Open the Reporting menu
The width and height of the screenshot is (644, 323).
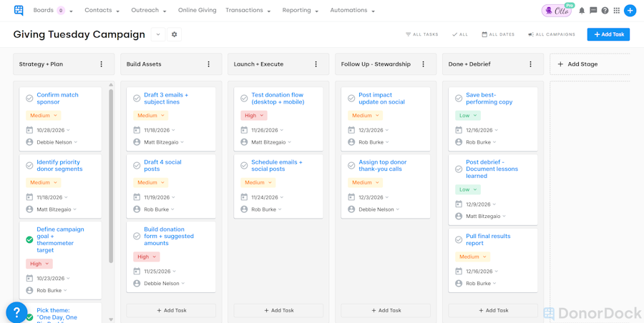(x=300, y=11)
